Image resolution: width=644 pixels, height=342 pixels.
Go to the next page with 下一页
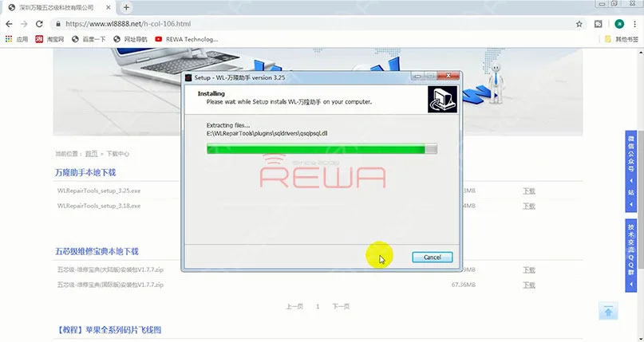(341, 306)
